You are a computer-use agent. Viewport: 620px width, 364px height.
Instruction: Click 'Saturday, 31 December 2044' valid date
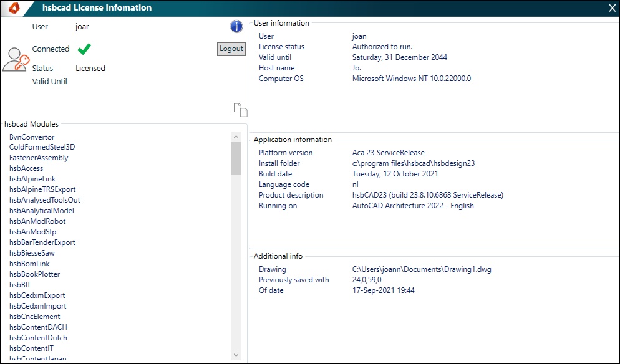point(400,57)
